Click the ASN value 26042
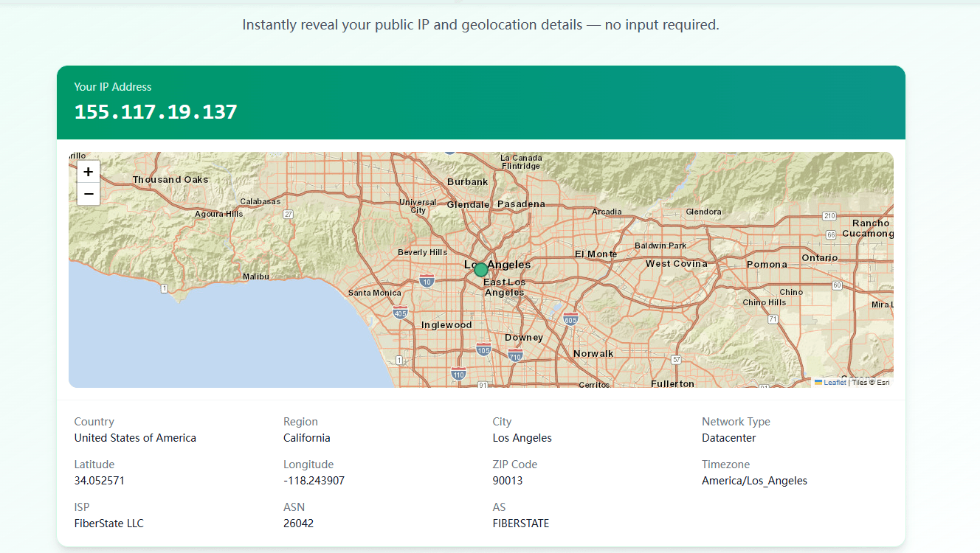This screenshot has width=980, height=553. coord(298,524)
